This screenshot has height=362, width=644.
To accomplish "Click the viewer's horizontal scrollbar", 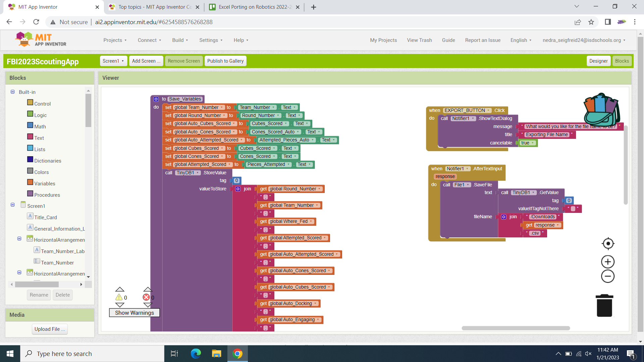I will [516, 328].
